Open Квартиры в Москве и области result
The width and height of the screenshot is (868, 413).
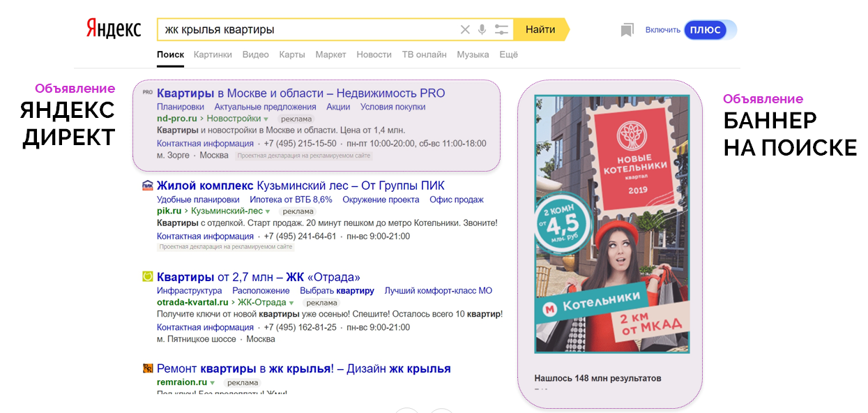tap(300, 93)
